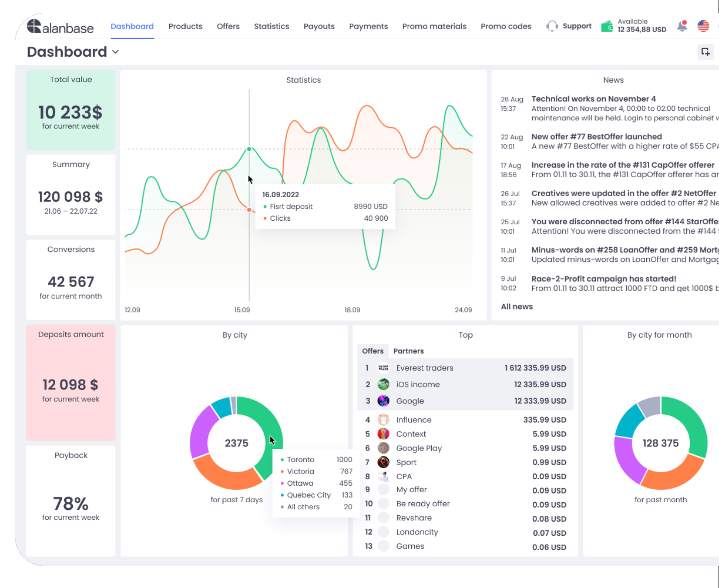This screenshot has width=719, height=588.
Task: Click the orange Clicks data point on chart
Action: [x=249, y=210]
